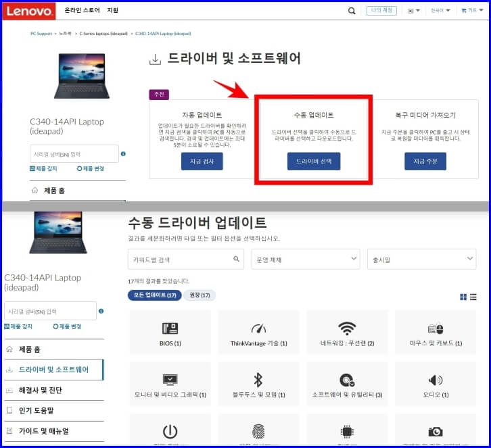Viewport: 491px width, 448px height.
Task: Click the keyword search magnifier icon
Action: tap(237, 259)
